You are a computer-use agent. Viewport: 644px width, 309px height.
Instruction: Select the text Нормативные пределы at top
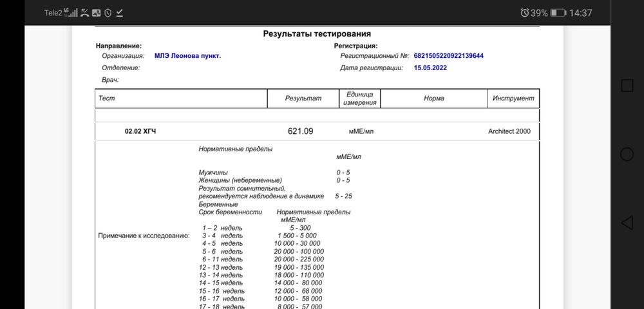pos(235,149)
